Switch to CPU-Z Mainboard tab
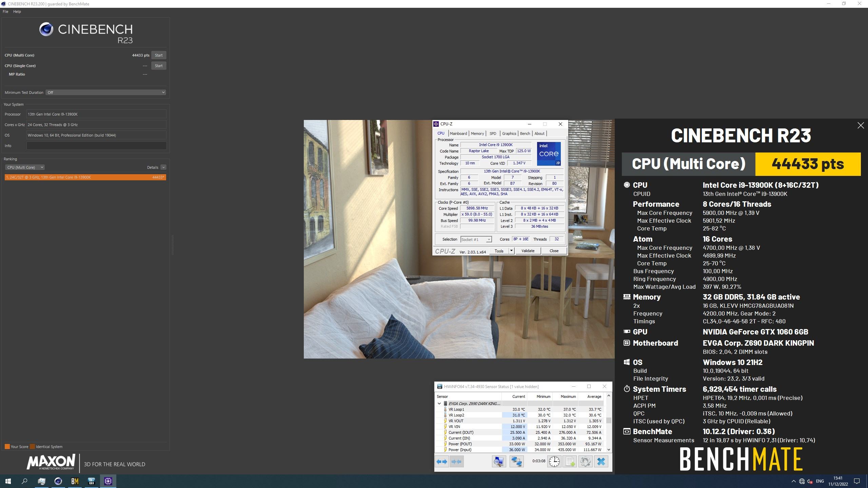The image size is (868, 488). point(458,134)
